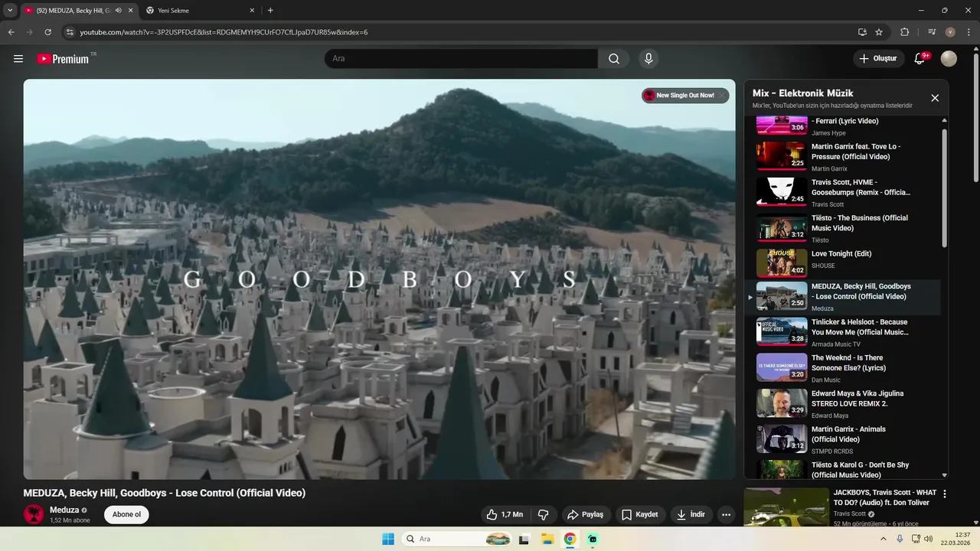Open the notifications bell
The height and width of the screenshot is (551, 980).
[x=920, y=59]
